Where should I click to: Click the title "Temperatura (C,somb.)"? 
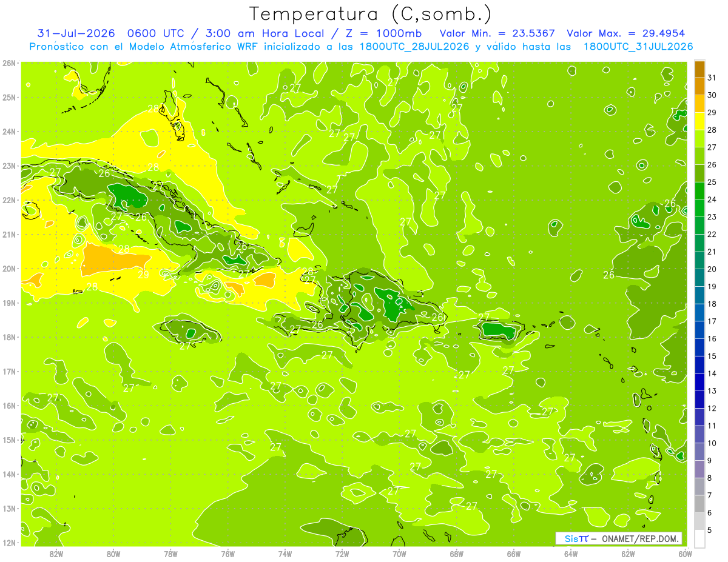[x=371, y=14]
